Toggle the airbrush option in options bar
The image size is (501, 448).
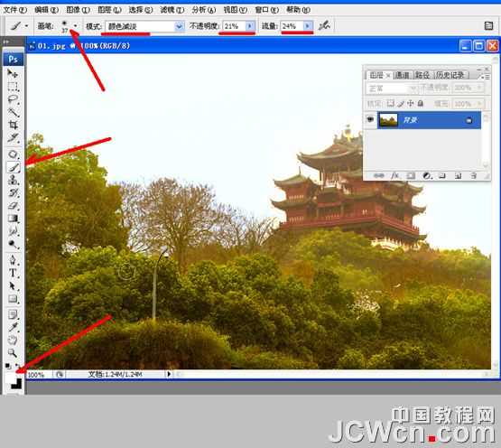tap(324, 25)
